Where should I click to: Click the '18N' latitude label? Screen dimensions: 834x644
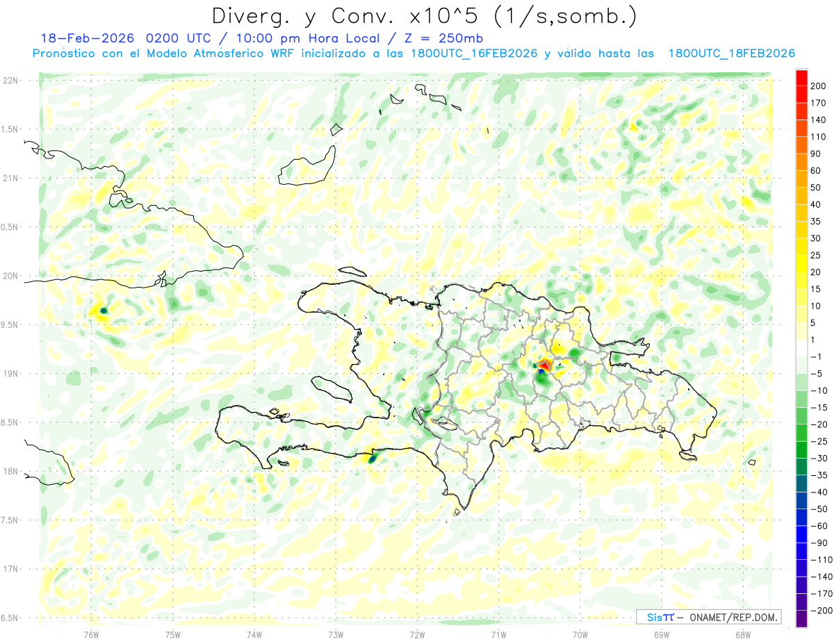10,472
